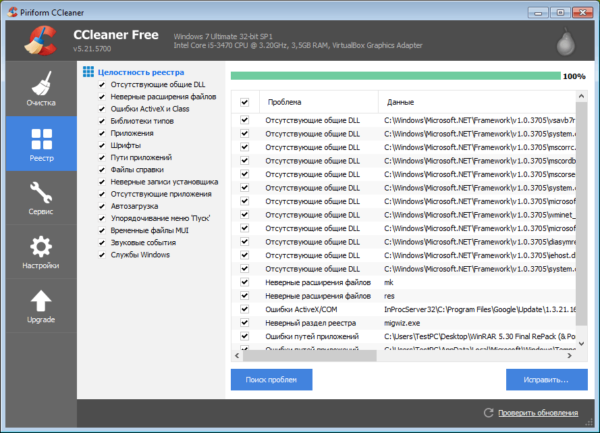
Task: Toggle Неверные записи установщика checkbox
Action: 102,182
